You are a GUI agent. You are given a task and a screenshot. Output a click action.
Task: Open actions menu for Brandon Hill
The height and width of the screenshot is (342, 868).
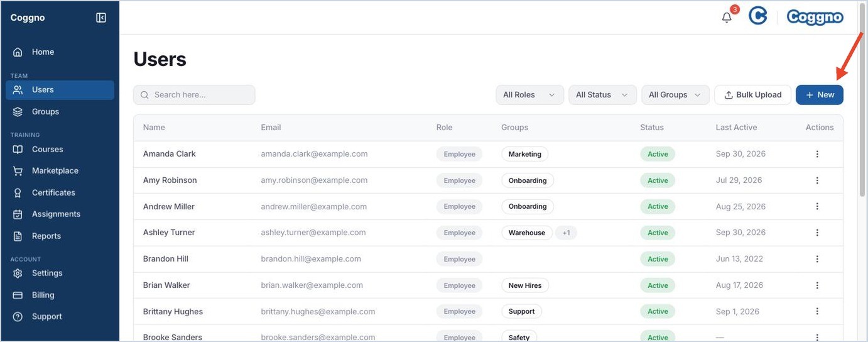click(817, 259)
